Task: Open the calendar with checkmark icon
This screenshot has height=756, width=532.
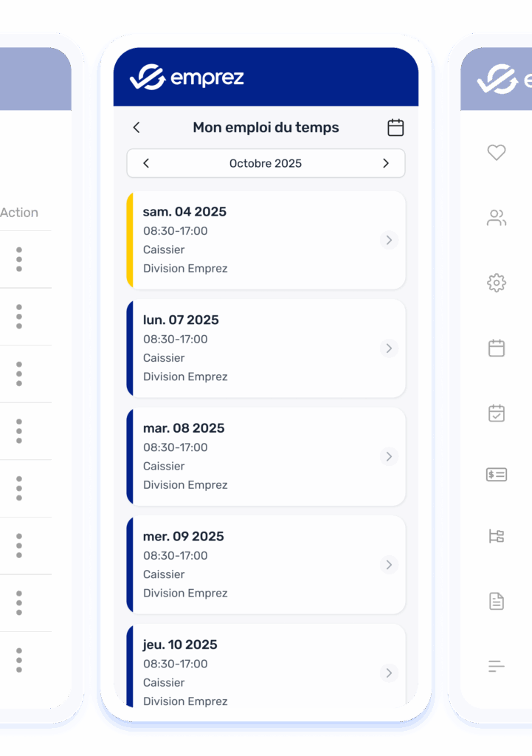Action: point(497,413)
